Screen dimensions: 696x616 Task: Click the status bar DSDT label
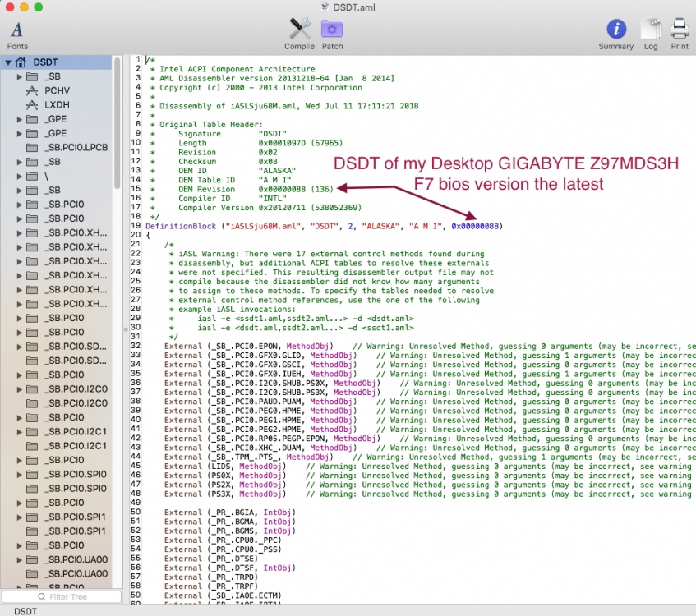[x=25, y=611]
